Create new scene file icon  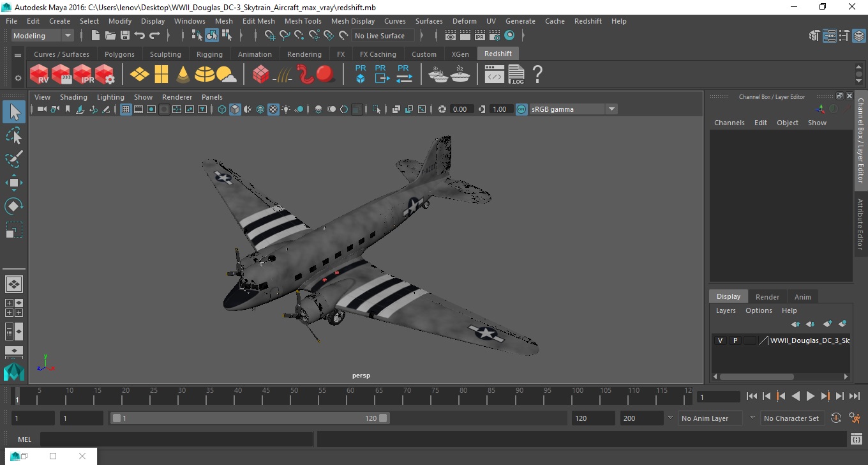[x=95, y=36]
